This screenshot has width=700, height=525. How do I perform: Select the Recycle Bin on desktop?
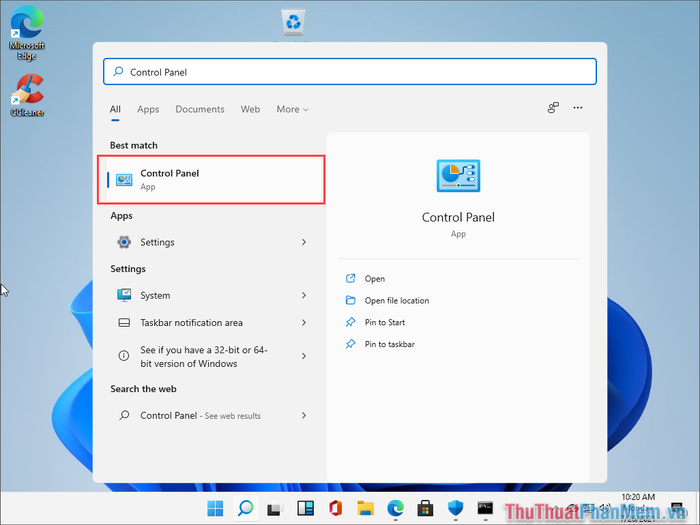tap(293, 22)
